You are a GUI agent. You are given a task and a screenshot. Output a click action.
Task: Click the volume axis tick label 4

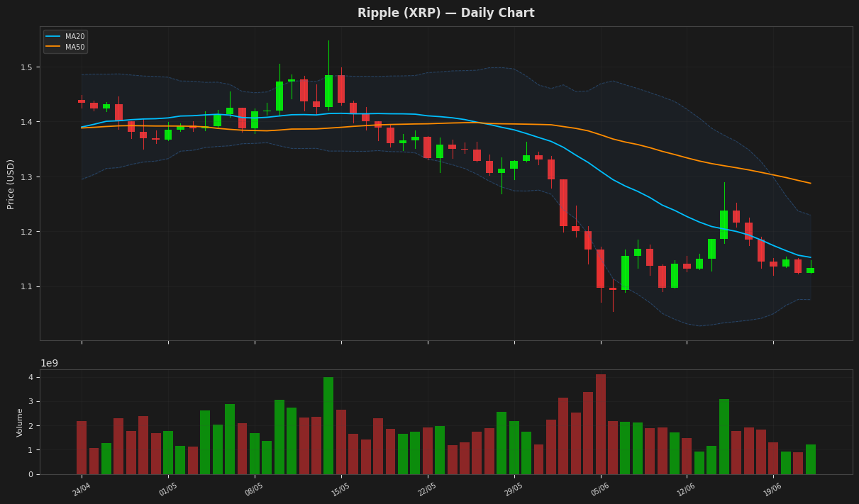click(x=31, y=377)
